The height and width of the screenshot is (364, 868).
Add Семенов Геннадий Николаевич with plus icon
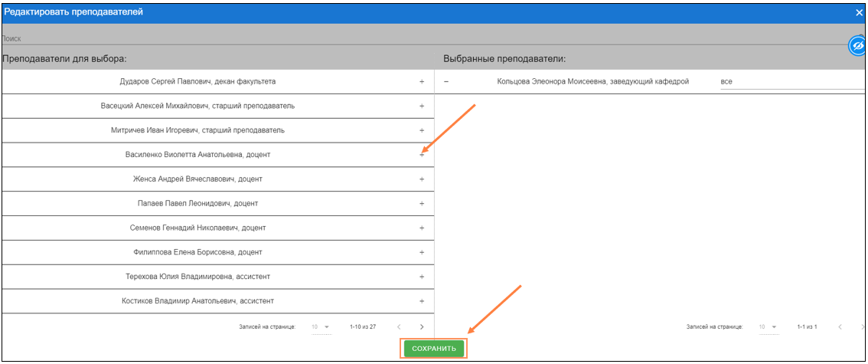[x=421, y=228]
